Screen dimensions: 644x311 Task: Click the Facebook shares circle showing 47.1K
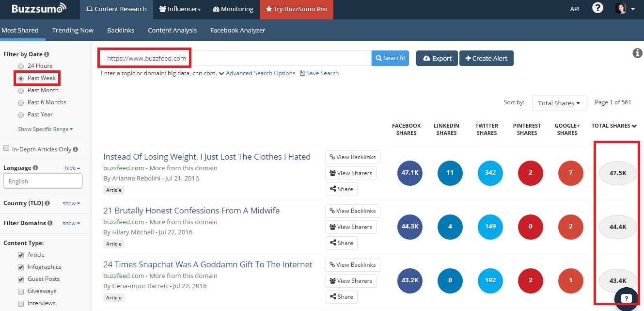[x=410, y=173]
